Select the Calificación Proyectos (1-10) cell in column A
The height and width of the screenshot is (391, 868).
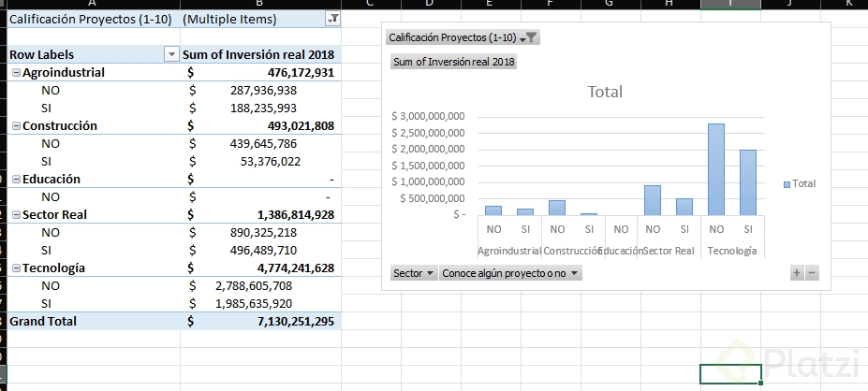(x=94, y=20)
